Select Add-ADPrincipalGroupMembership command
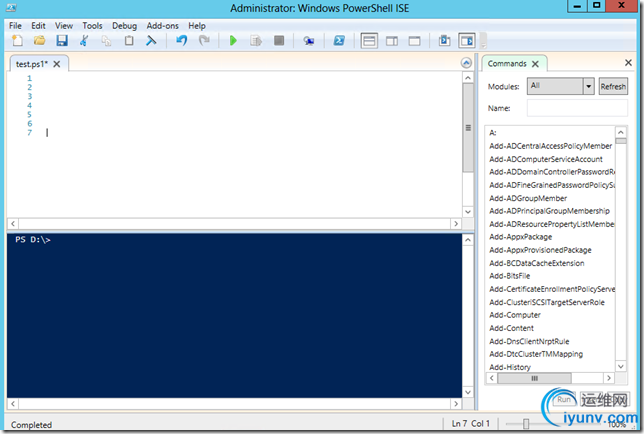Viewport: 644px width, 434px height. coord(549,211)
